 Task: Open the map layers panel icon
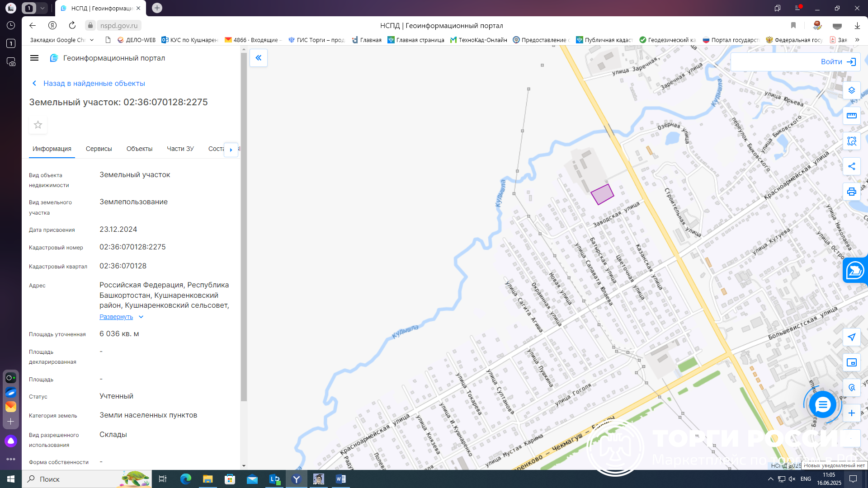tap(851, 90)
